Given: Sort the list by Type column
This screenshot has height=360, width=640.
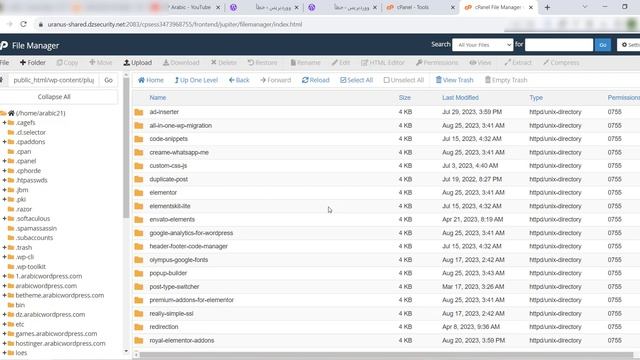Looking at the screenshot, I should point(536,98).
